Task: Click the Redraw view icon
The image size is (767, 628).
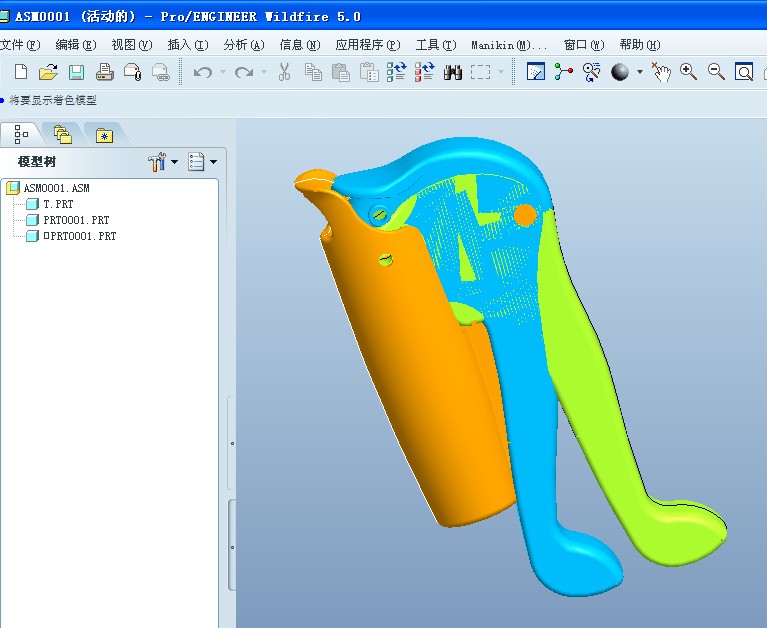Action: (536, 72)
